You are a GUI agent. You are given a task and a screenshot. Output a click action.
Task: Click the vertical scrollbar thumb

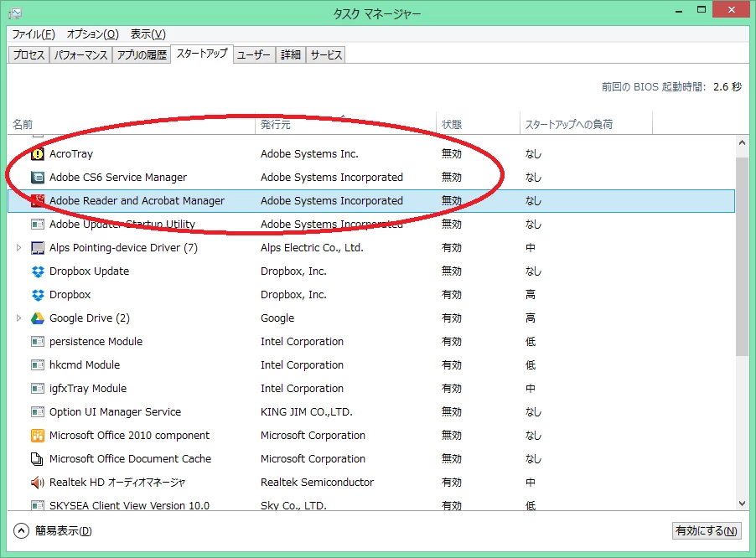click(x=742, y=256)
